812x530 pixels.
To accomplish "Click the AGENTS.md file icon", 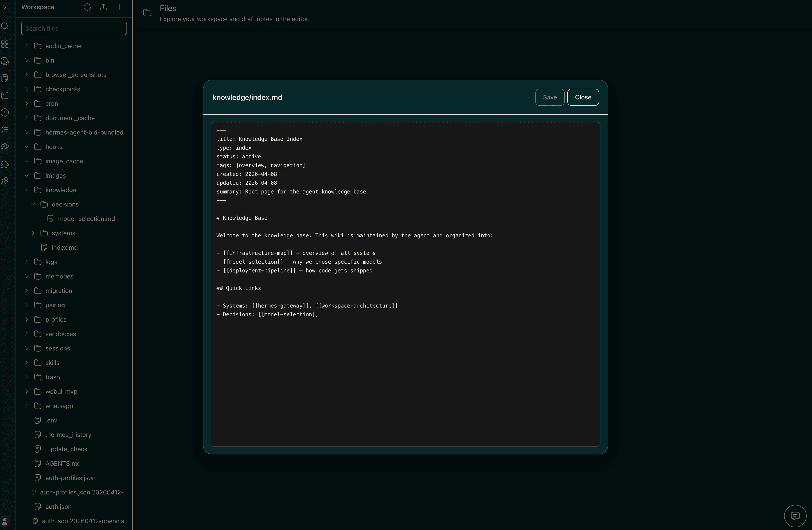I will tap(38, 463).
